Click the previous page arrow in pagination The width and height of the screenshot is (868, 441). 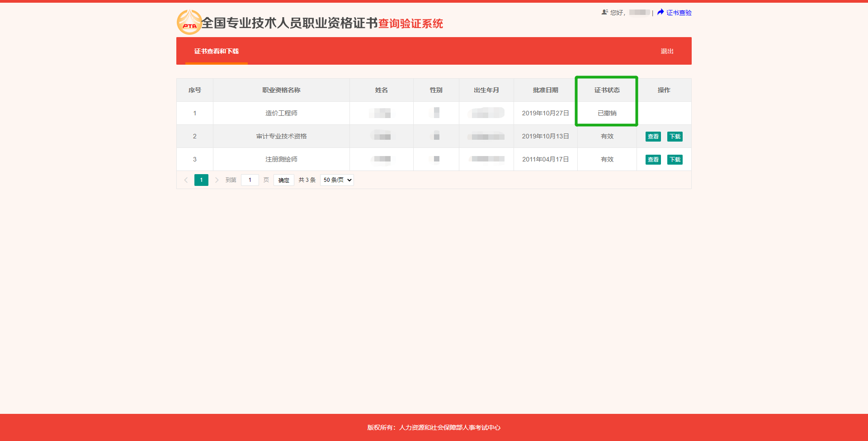[186, 180]
